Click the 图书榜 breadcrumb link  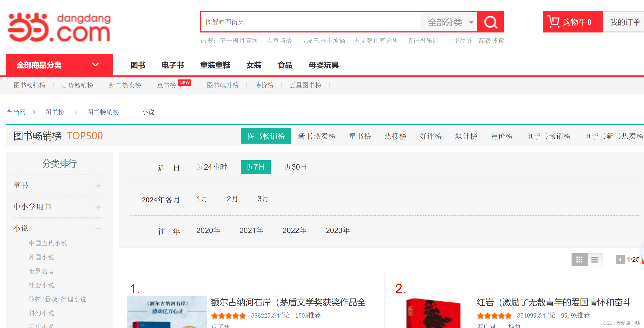[x=55, y=112]
